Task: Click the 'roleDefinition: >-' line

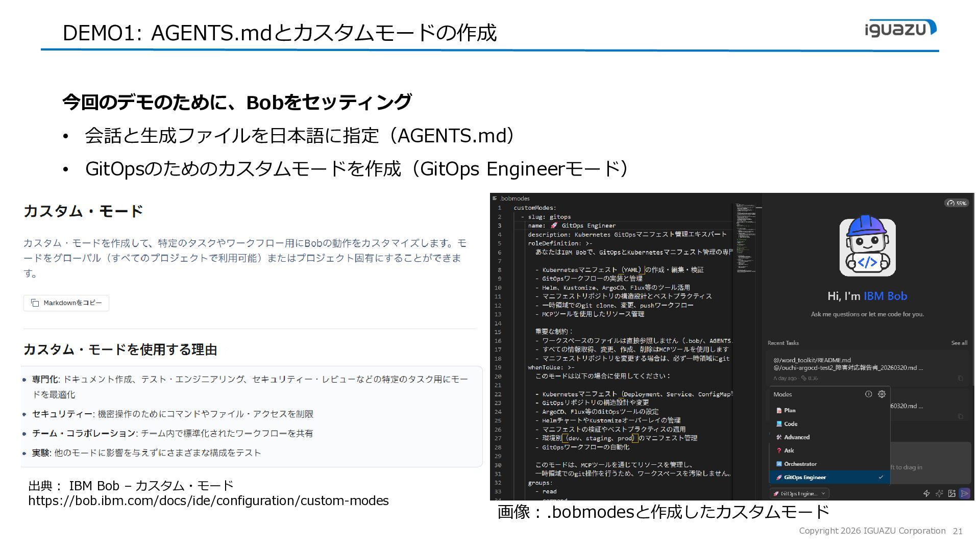Action: [x=560, y=243]
